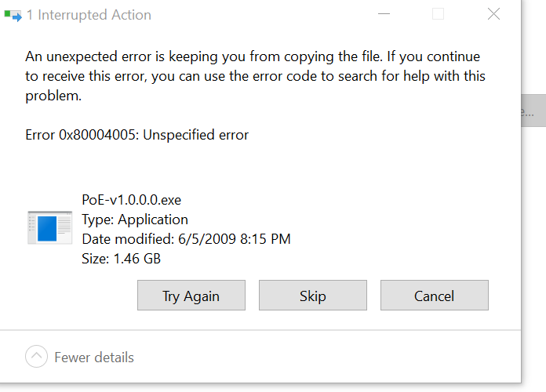
Task: Click the Date modified 6/5/2009 line
Action: pos(186,239)
